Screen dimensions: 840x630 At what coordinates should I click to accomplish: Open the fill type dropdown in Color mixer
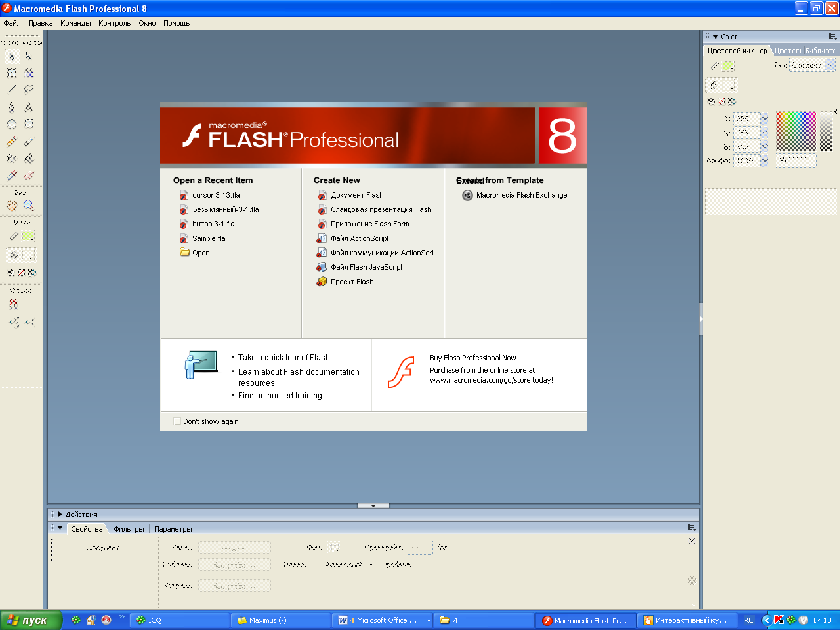click(830, 64)
